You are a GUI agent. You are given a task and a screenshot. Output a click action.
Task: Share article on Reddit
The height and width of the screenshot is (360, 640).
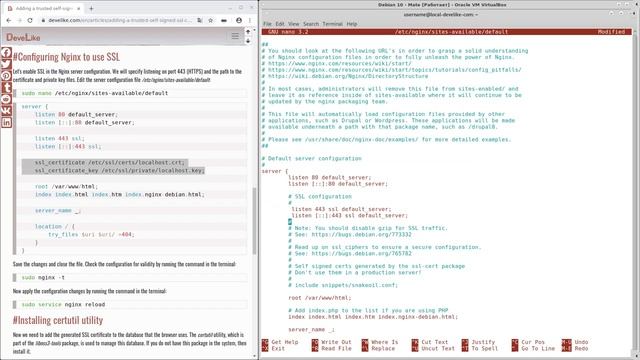(6, 99)
